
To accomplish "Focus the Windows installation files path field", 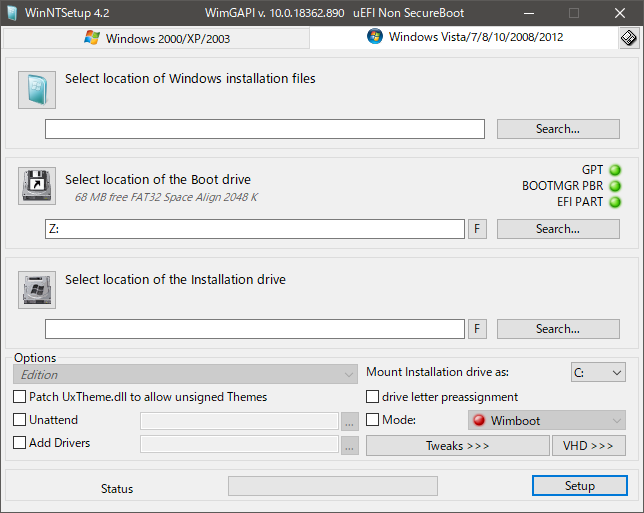I will [265, 129].
